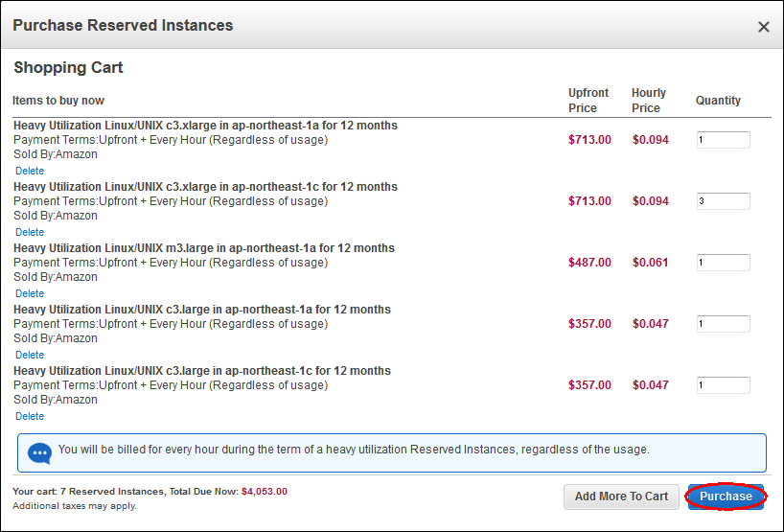Click the m3.large ap-northeast-1a item title
This screenshot has height=532, width=784.
pos(204,248)
